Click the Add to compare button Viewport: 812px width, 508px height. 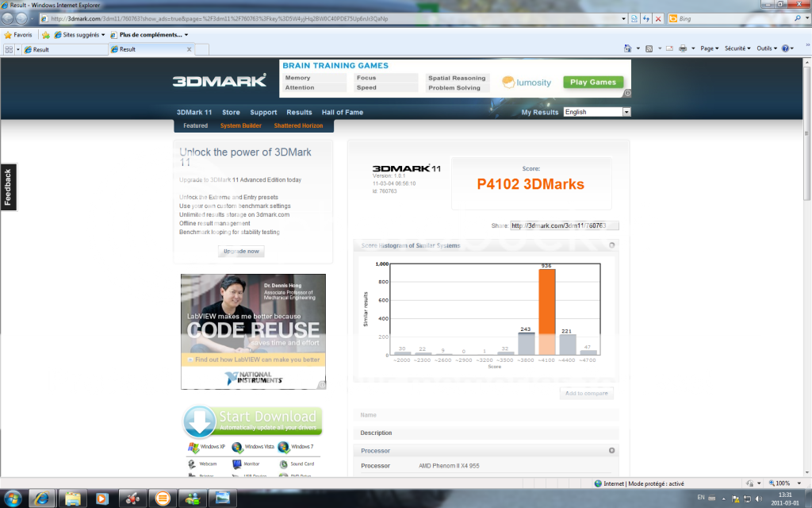(x=586, y=394)
